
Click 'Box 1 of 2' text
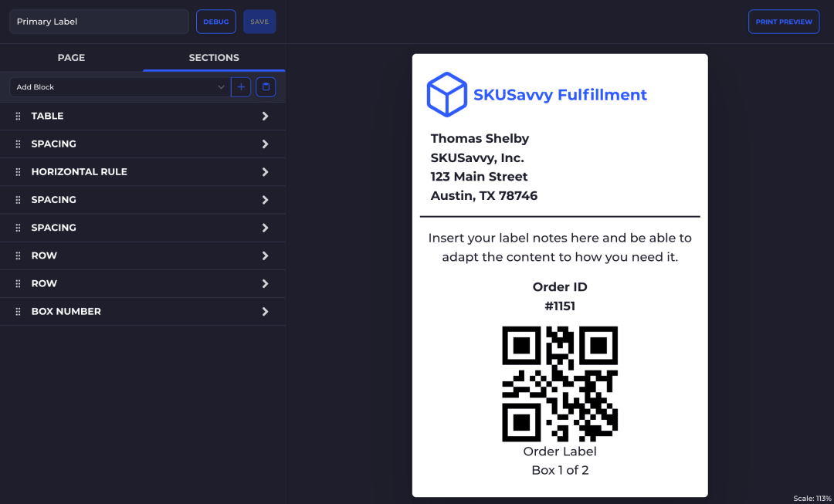point(560,471)
